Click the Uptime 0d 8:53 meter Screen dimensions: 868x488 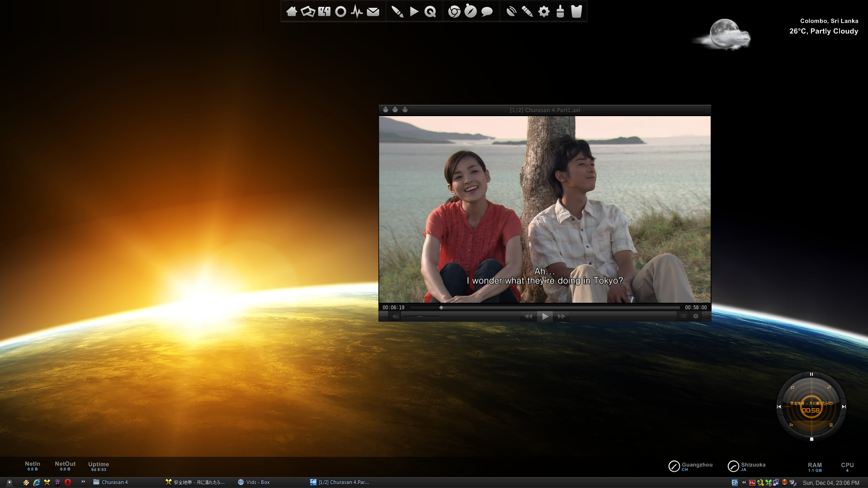click(99, 466)
